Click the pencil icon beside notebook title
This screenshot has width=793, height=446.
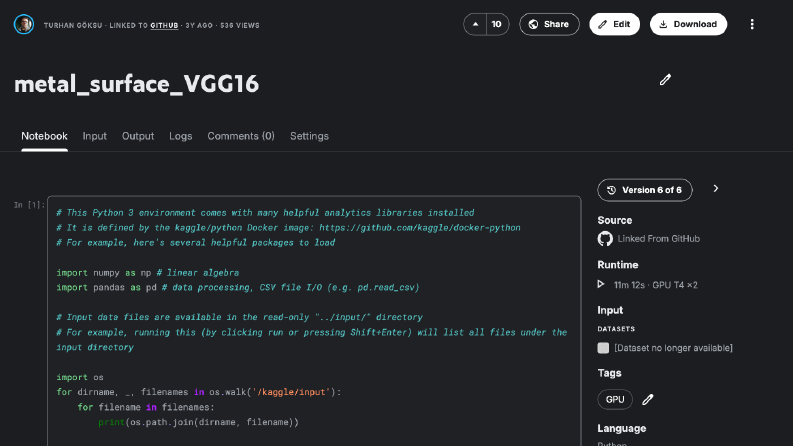click(x=665, y=80)
